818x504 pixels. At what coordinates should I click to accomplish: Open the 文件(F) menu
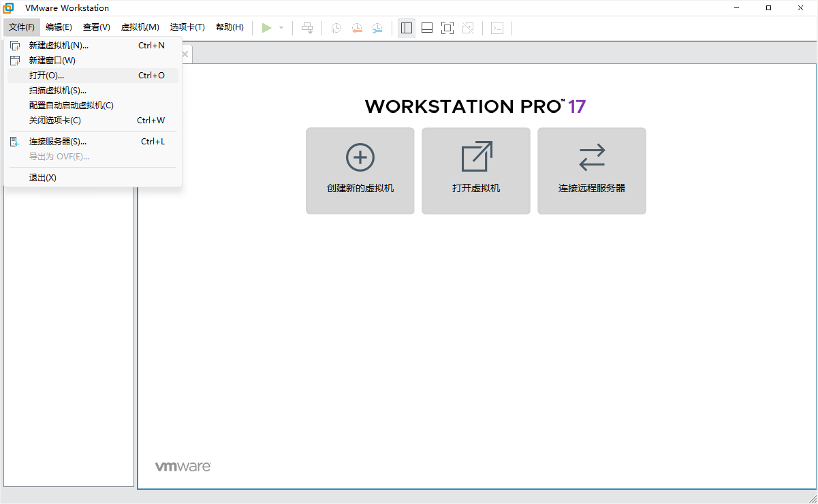click(x=22, y=27)
